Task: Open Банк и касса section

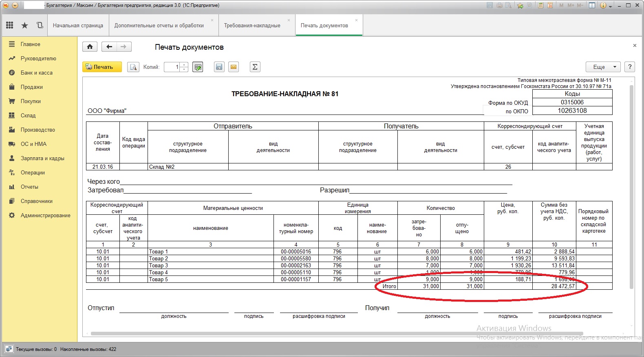Action: click(x=39, y=73)
